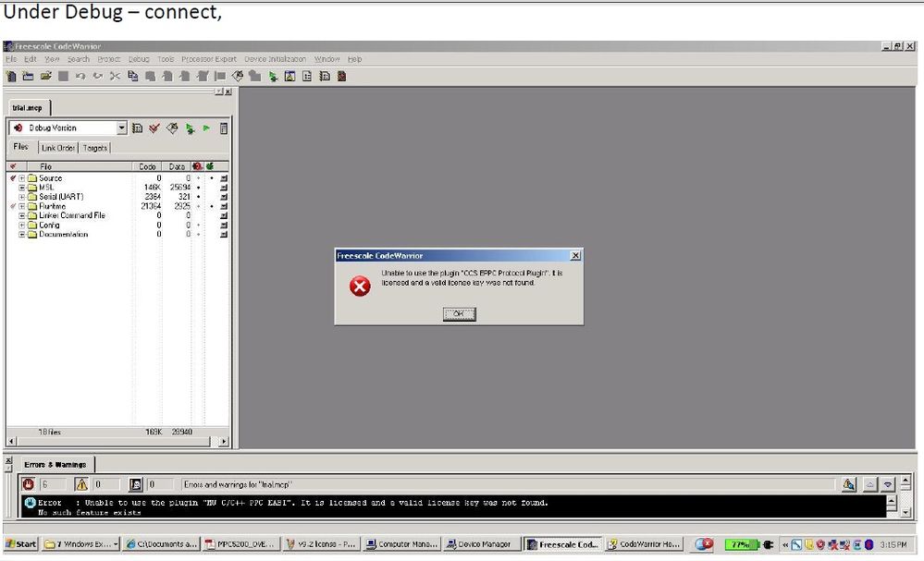Open the Device Initialization menu
The width and height of the screenshot is (924, 561).
point(276,59)
